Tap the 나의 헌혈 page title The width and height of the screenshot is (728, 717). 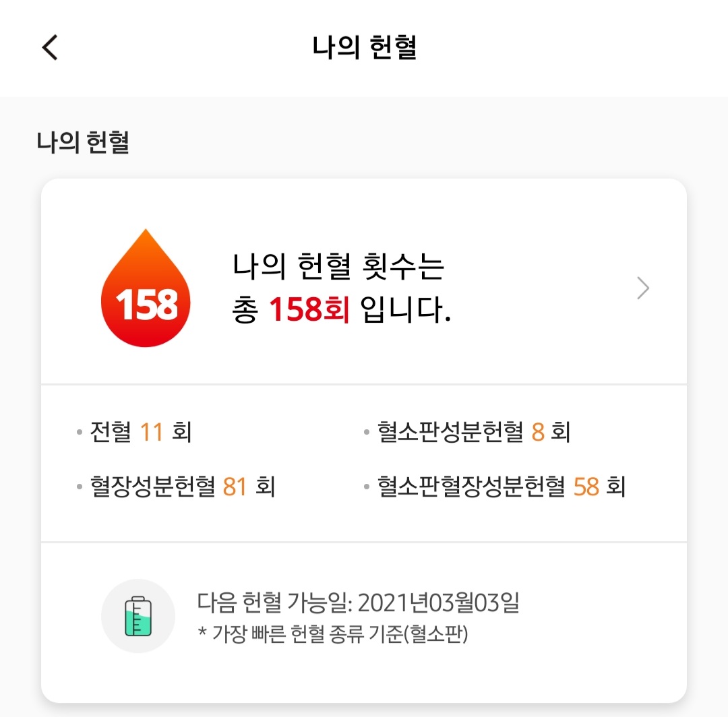point(364,48)
